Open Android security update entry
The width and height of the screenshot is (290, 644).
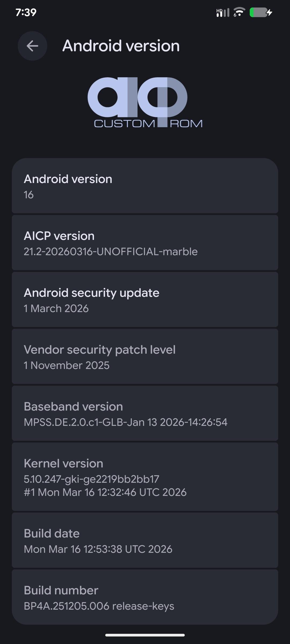pos(145,300)
